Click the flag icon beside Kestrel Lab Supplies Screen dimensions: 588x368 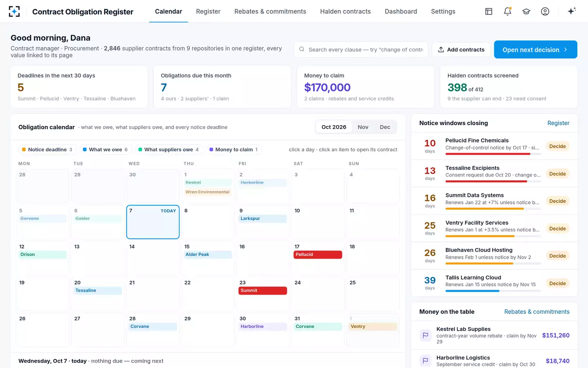[x=425, y=335]
